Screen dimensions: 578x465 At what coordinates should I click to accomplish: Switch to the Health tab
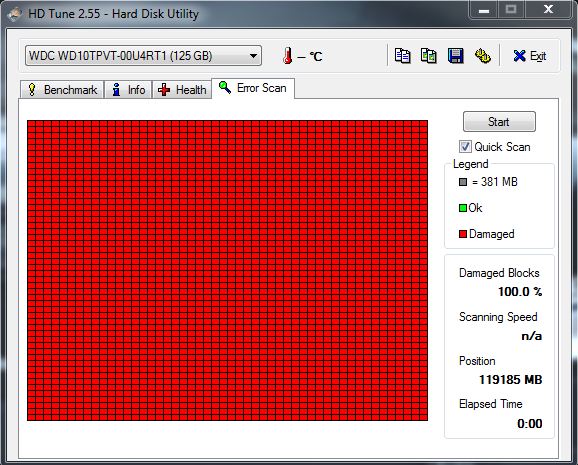(182, 90)
